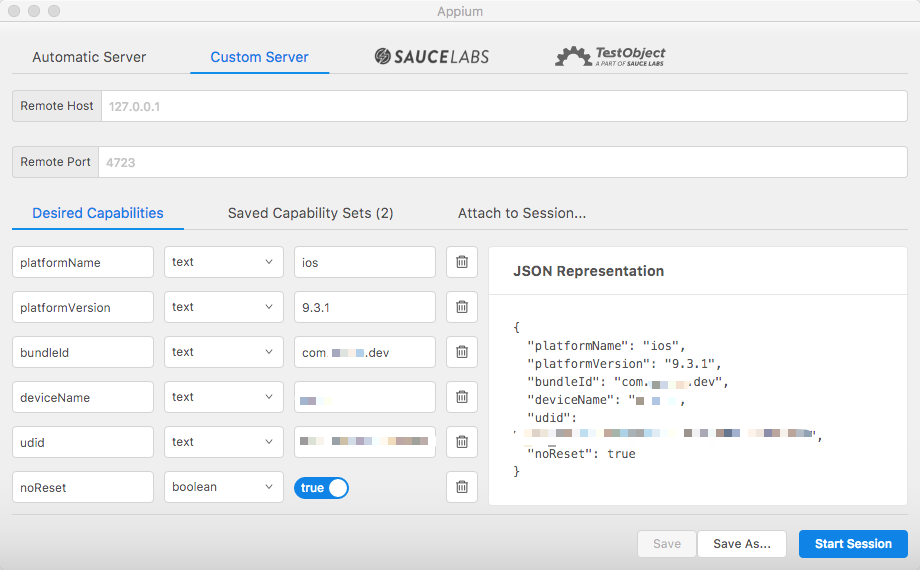Edit the platformName capability name field
This screenshot has width=920, height=570.
[x=83, y=262]
